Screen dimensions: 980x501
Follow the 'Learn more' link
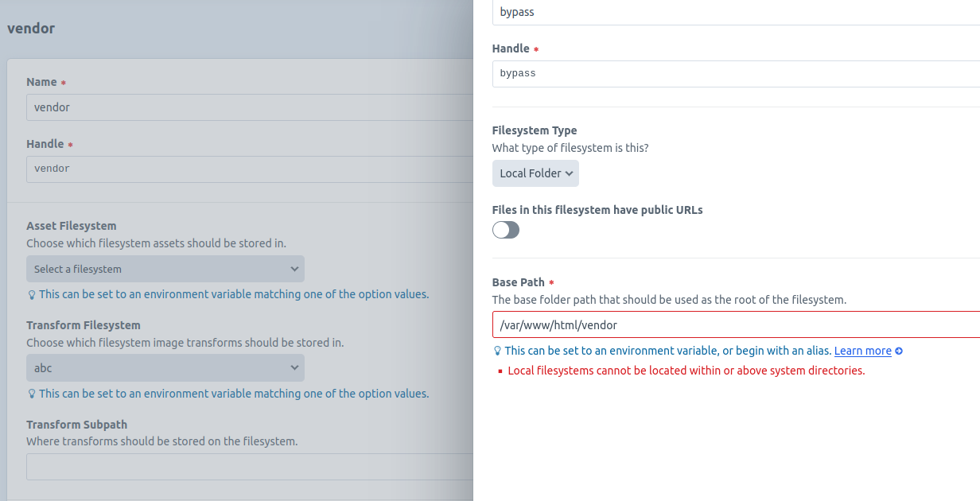pyautogui.click(x=863, y=351)
